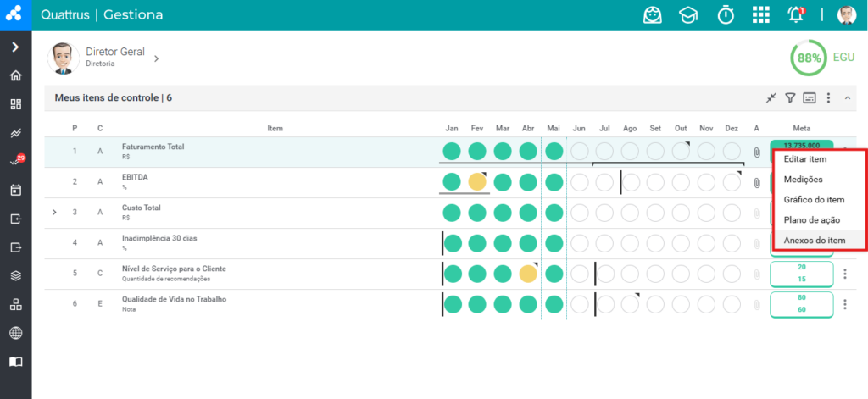Click the Item column header
This screenshot has height=399, width=868.
pos(275,129)
